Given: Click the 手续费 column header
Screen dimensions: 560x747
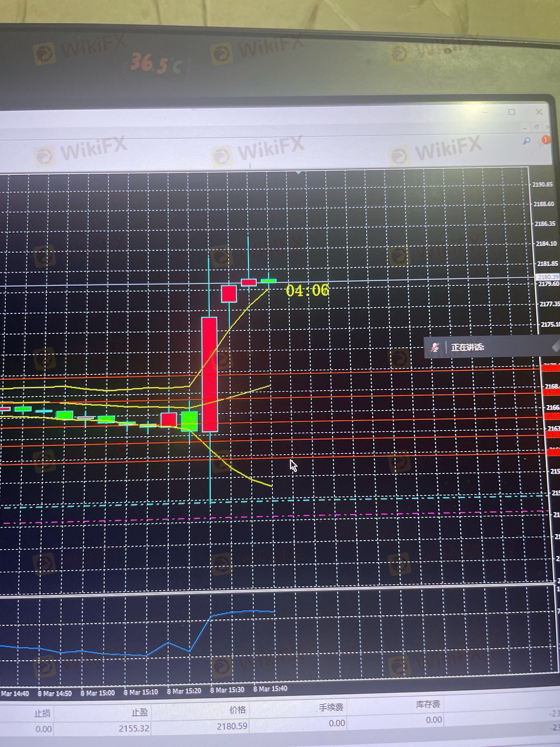Looking at the screenshot, I should click(x=331, y=707).
